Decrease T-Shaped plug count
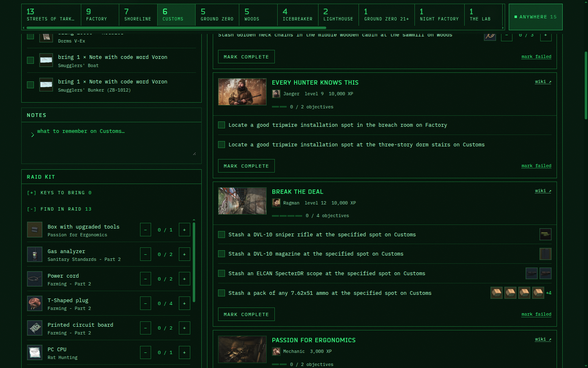This screenshot has width=588, height=368. 145,303
